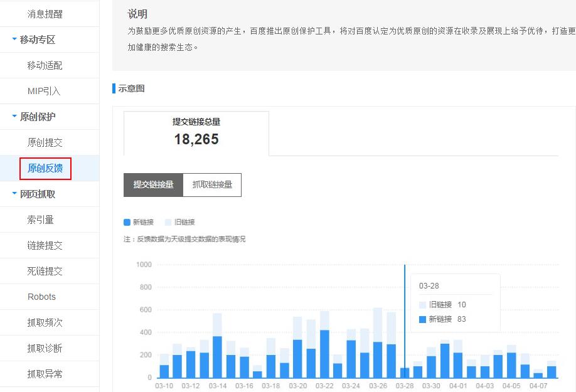Click the note text 注：反馈数据为天级提交数据

tap(184, 240)
